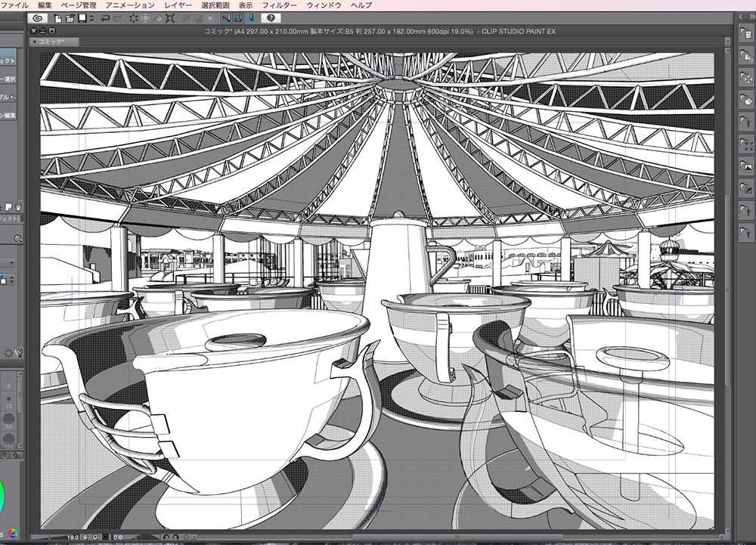
Task: Open the image picture material folder
Action: click(746, 167)
